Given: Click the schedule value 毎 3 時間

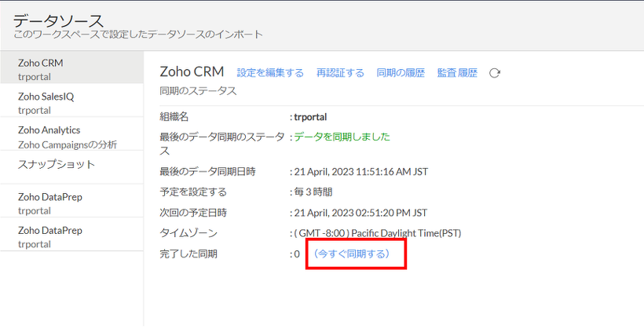Looking at the screenshot, I should pos(313,192).
